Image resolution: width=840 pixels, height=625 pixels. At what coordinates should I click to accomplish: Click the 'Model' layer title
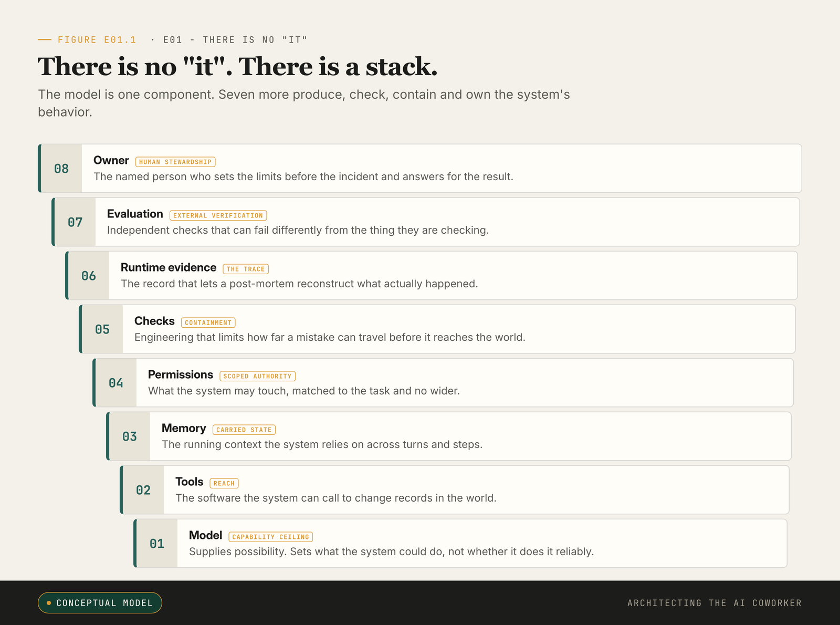pyautogui.click(x=206, y=535)
